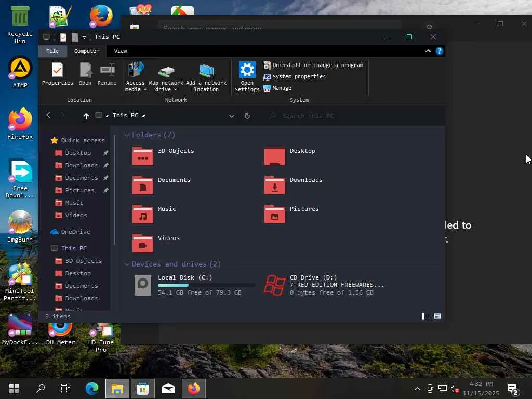The height and width of the screenshot is (399, 532).
Task: Click Music under Quick access
Action: pyautogui.click(x=74, y=203)
